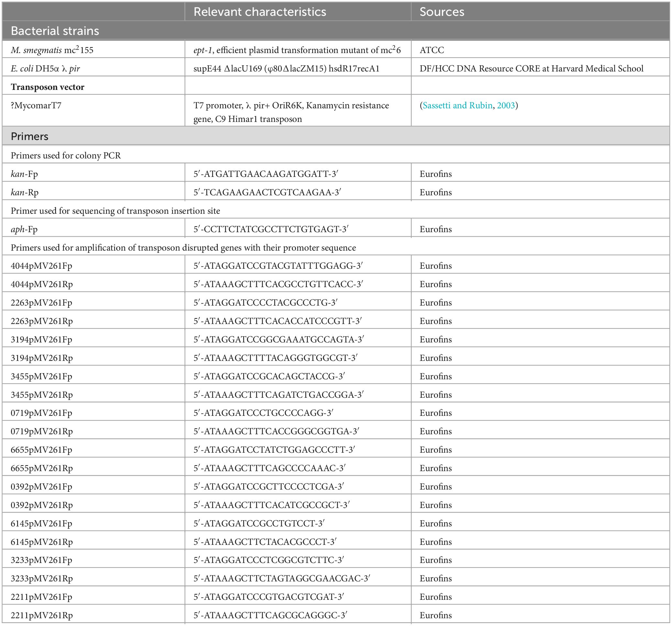Viewport: 672px width, 626px height.
Task: Select sequence '5′-ATAAAGCTTTCAGCCCCAAAC-3′'
Action: (270, 468)
